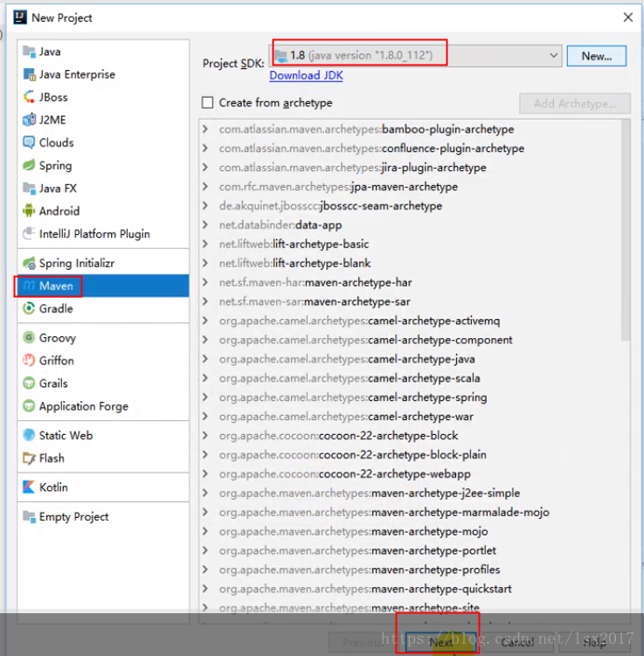This screenshot has height=656, width=644.
Task: Click the Next button
Action: 440,642
